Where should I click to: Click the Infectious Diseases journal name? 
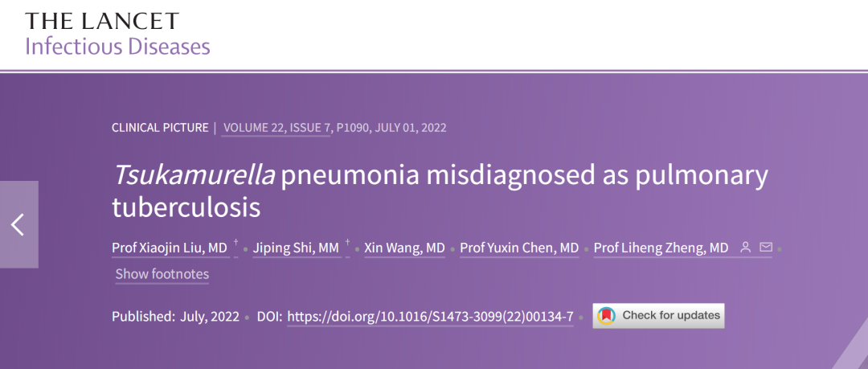tap(117, 46)
